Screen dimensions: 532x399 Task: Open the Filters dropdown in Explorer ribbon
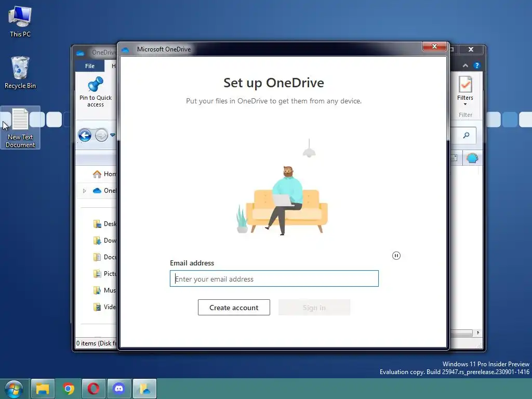(x=465, y=91)
